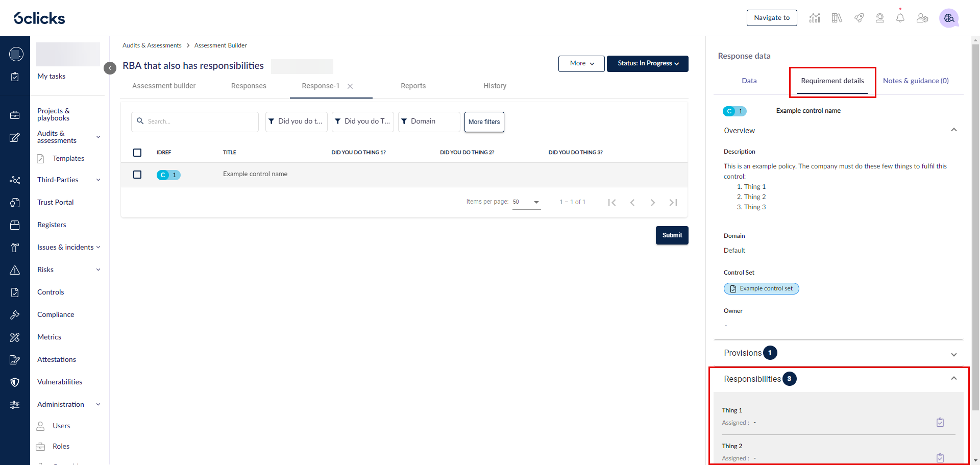Open the analytics chart icon in header
Image resolution: width=980 pixels, height=465 pixels.
click(x=815, y=18)
